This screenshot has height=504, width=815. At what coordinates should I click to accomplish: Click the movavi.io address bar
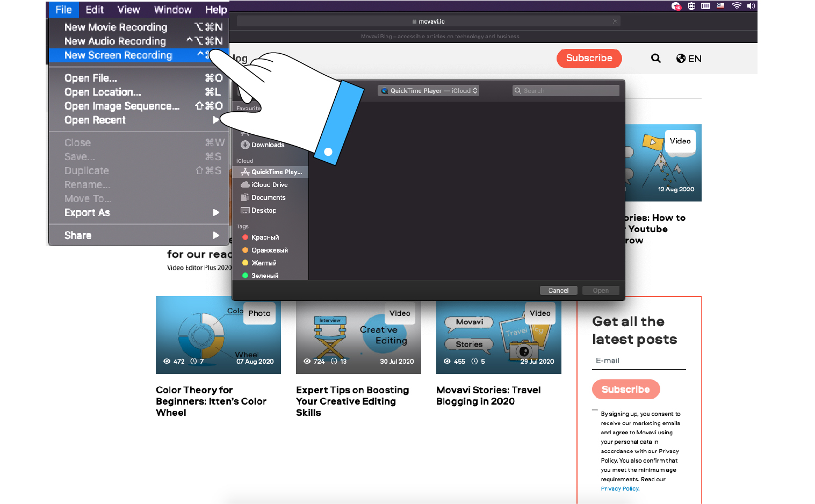click(428, 21)
